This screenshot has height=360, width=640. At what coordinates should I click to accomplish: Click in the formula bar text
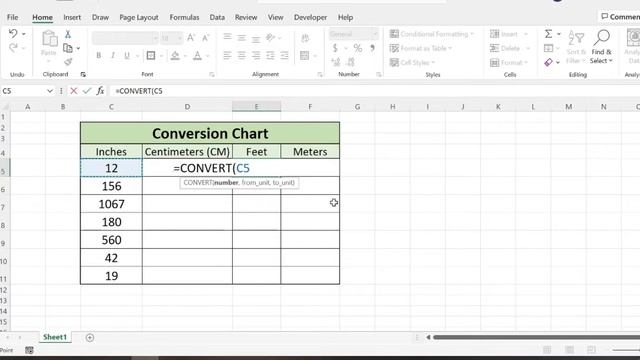coord(139,91)
